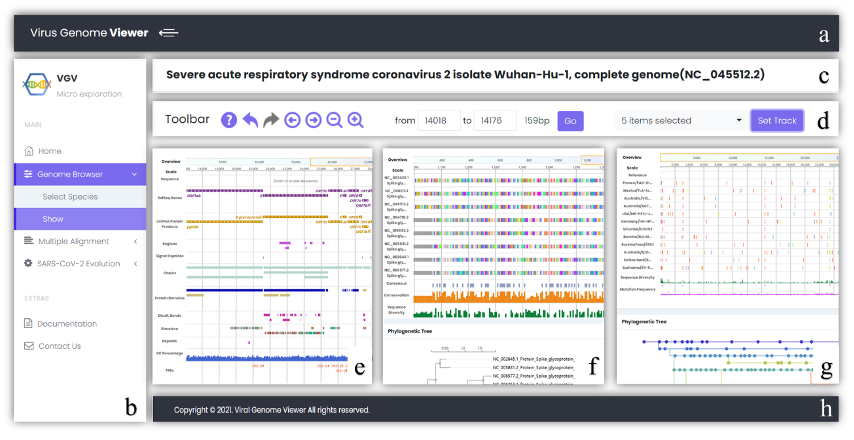
Task: Click the VGV DNA hexagon logo
Action: coord(36,84)
